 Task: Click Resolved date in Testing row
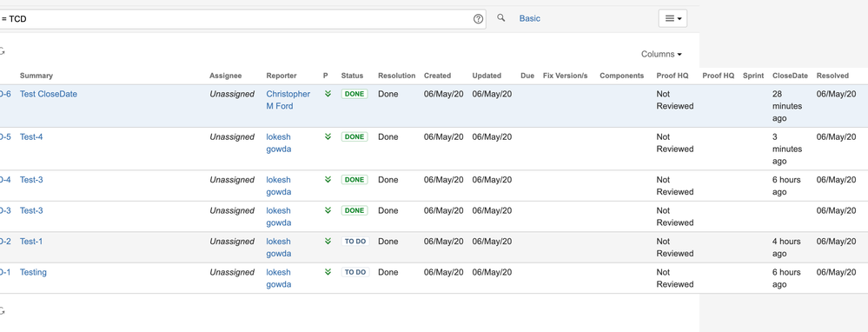click(836, 272)
